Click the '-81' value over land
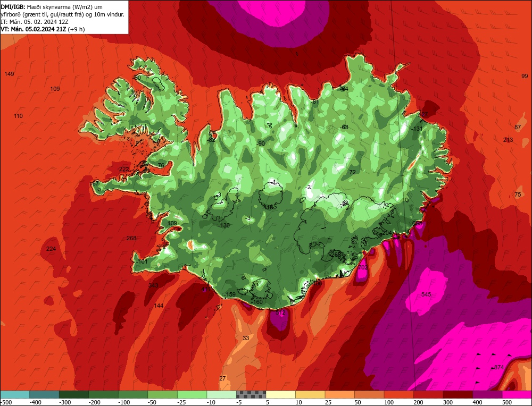 [315, 101]
